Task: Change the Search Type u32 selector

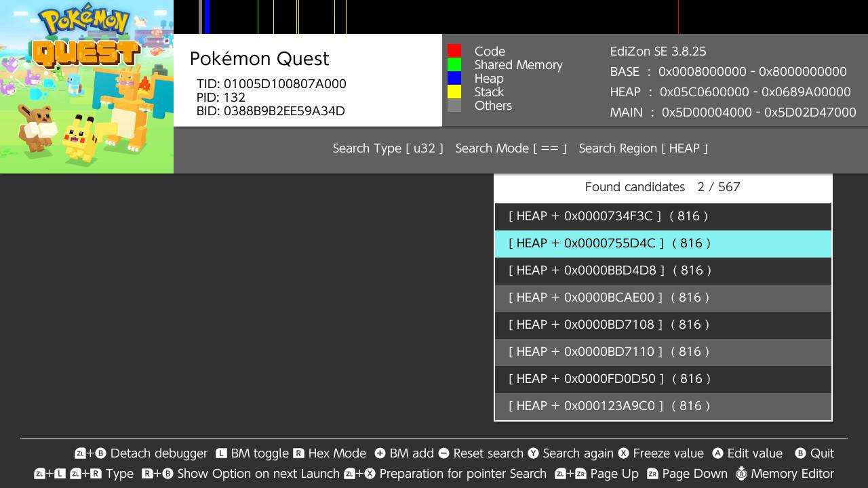Action: (387, 148)
